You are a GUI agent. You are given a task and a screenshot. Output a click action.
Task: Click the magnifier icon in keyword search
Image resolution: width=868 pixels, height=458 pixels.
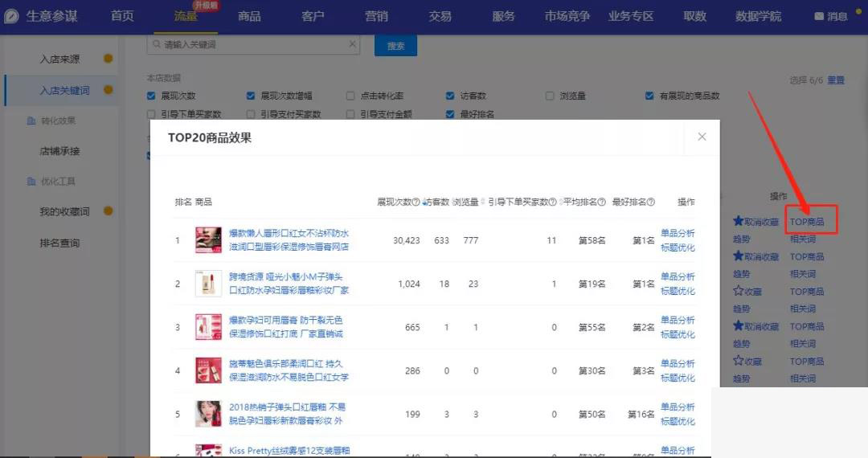156,45
